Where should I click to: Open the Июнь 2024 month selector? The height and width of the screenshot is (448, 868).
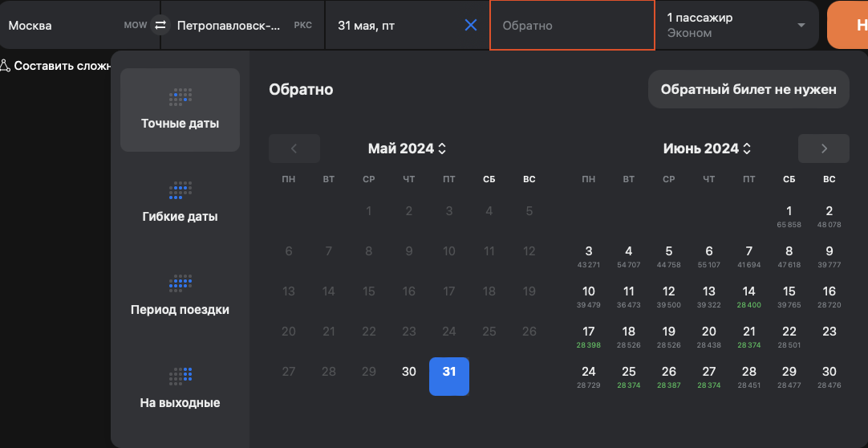(x=707, y=149)
